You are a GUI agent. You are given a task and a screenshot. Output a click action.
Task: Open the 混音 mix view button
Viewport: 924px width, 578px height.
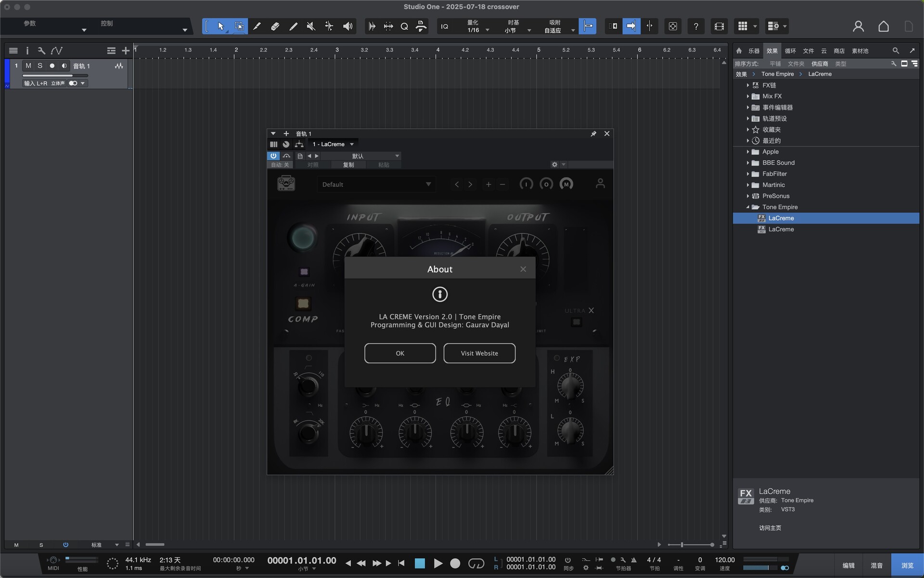point(877,565)
